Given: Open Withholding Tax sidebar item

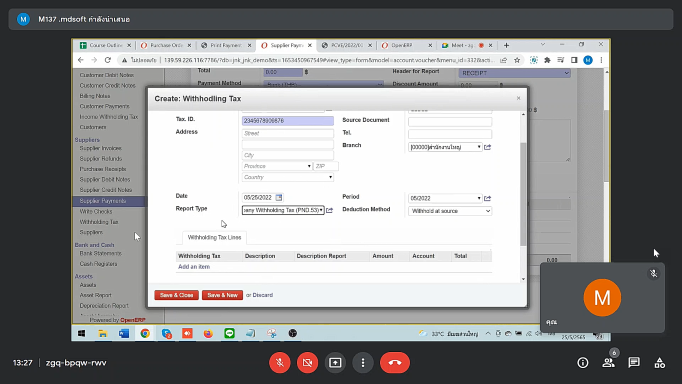Looking at the screenshot, I should (x=99, y=222).
